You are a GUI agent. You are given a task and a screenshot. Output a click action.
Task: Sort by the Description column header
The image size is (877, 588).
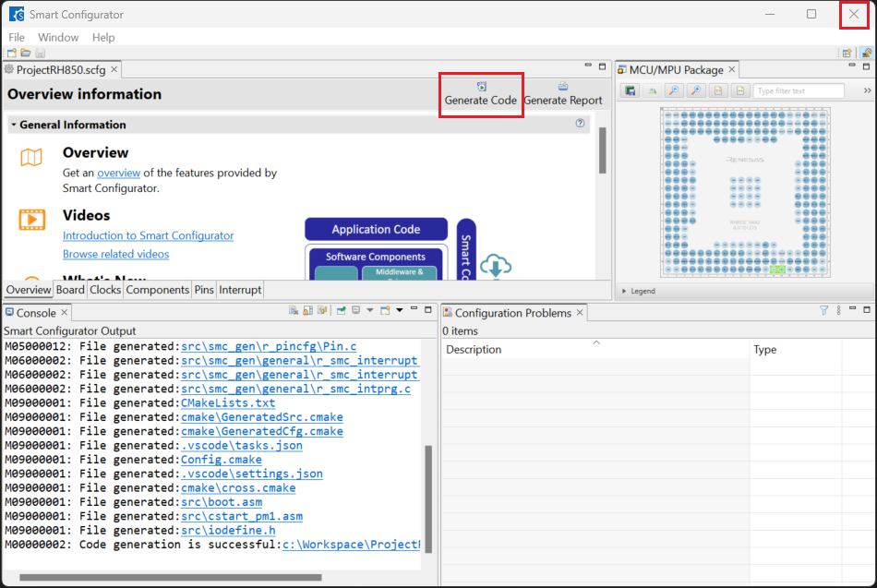click(x=595, y=349)
